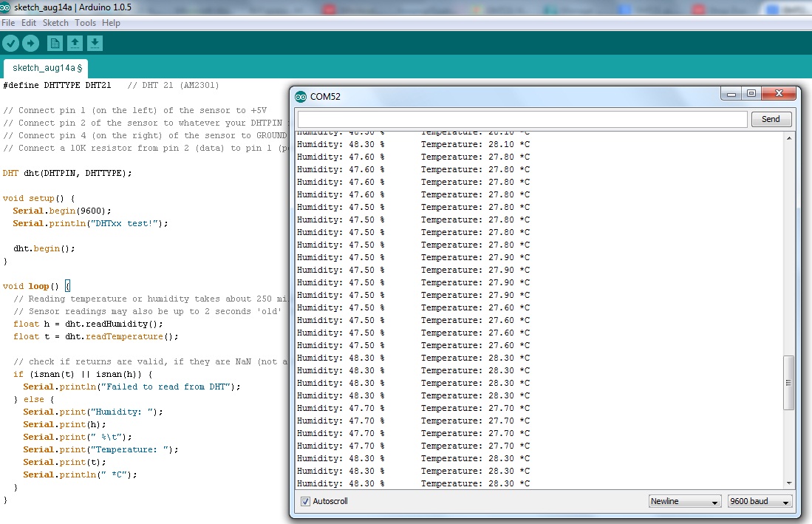Click the "Serial.print(t);" line
Image resolution: width=812 pixels, height=524 pixels.
pyautogui.click(x=65, y=463)
